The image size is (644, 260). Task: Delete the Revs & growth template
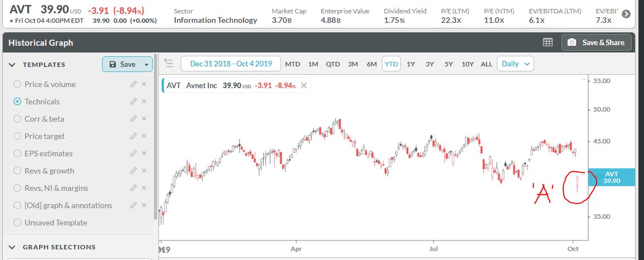144,171
